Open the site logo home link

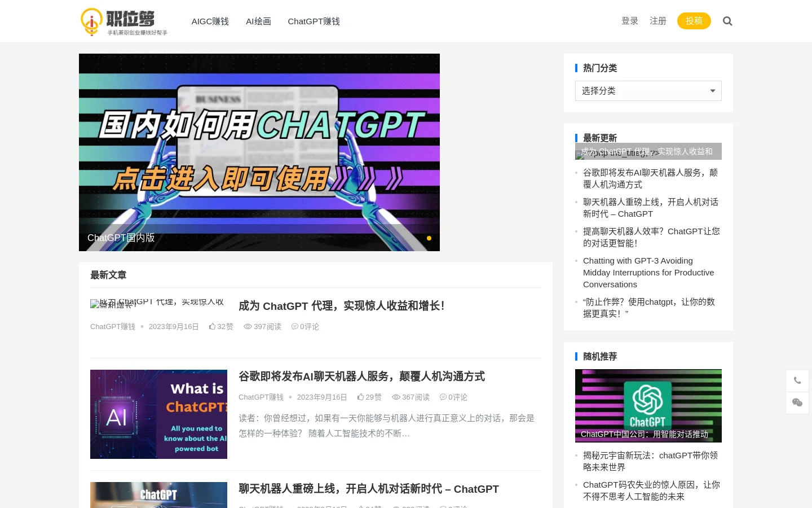[124, 21]
